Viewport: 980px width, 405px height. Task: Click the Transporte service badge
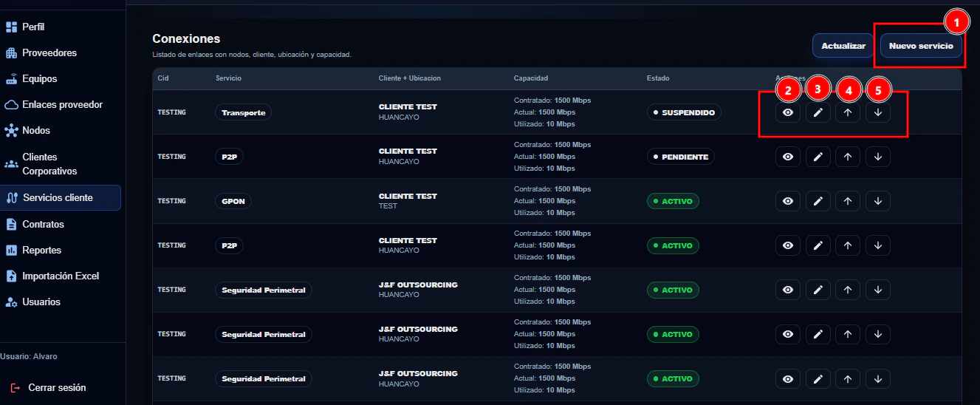(244, 112)
